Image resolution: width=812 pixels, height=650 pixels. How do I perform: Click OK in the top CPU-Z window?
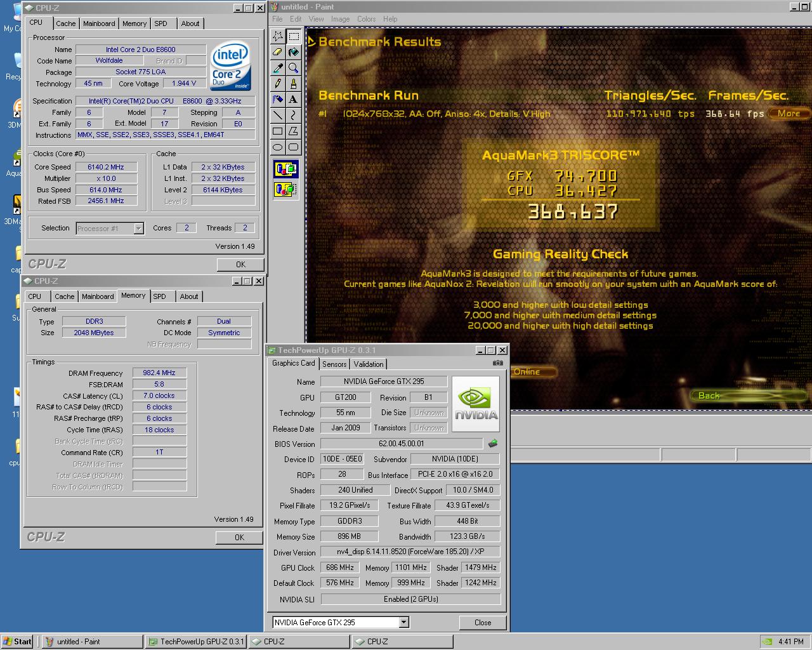click(x=240, y=264)
